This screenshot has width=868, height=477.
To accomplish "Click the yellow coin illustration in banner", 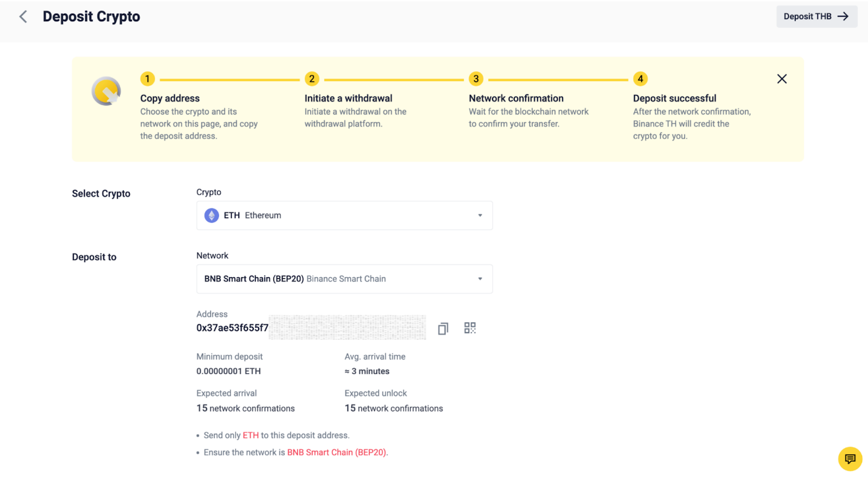I will click(106, 91).
